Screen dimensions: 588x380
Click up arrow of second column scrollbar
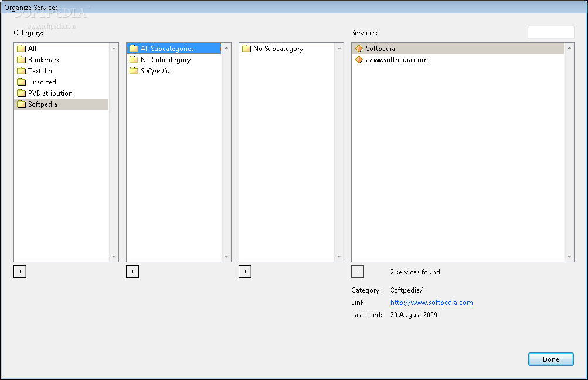coord(226,48)
